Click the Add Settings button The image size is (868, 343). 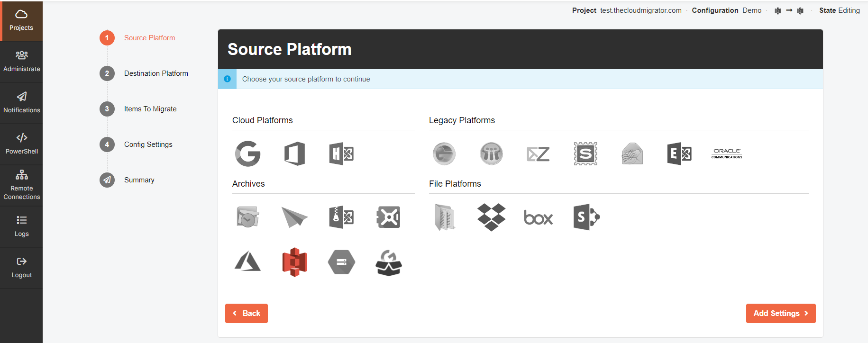[781, 314]
